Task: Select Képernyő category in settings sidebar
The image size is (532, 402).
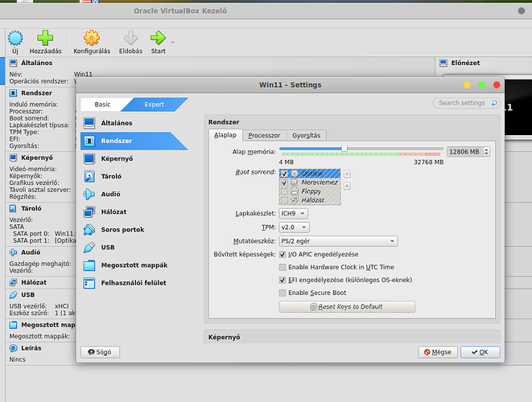Action: (117, 158)
